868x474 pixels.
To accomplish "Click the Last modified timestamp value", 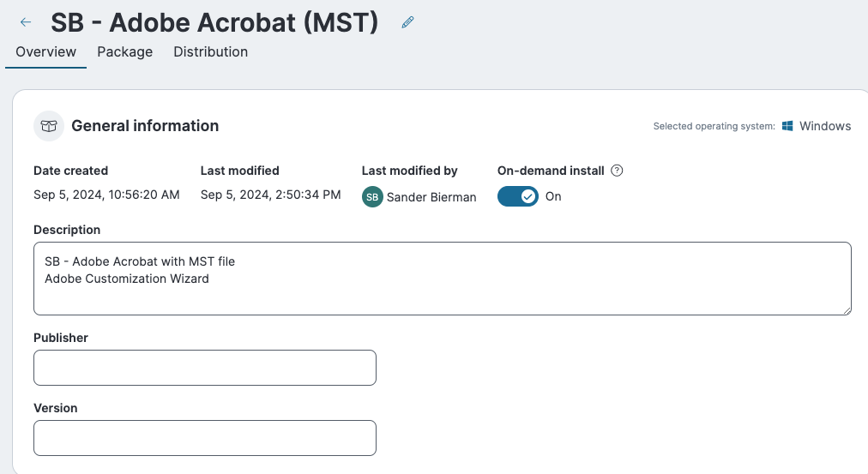I will pos(271,195).
